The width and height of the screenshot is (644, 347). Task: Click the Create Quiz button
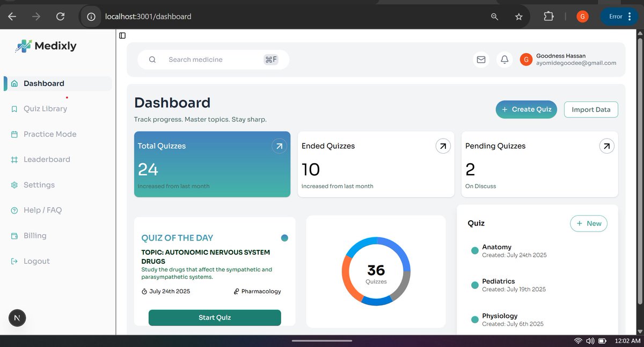coord(526,109)
